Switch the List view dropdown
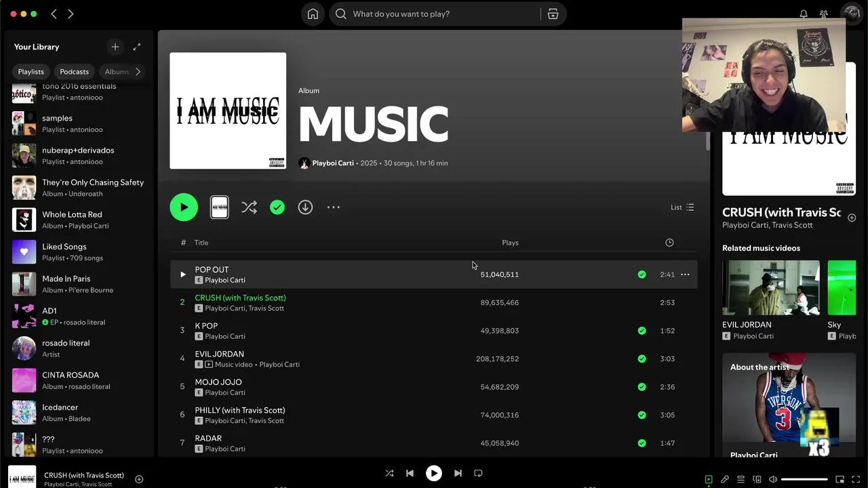The image size is (868, 488). (x=682, y=207)
